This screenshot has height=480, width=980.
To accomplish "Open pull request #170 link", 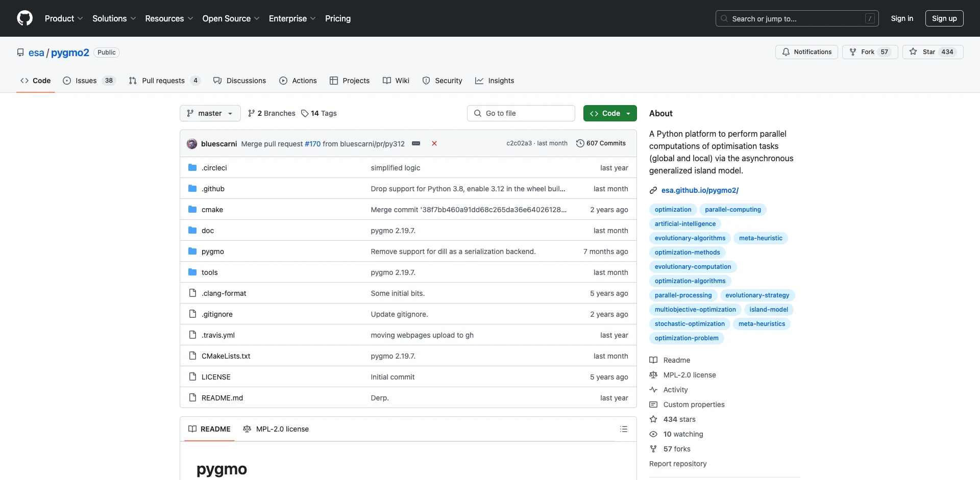I will click(x=312, y=144).
